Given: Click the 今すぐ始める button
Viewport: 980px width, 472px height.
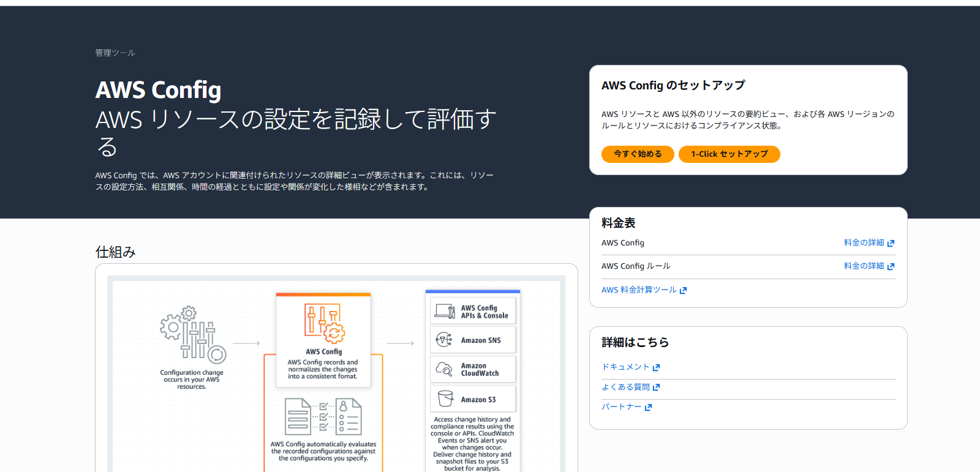Looking at the screenshot, I should (x=638, y=154).
